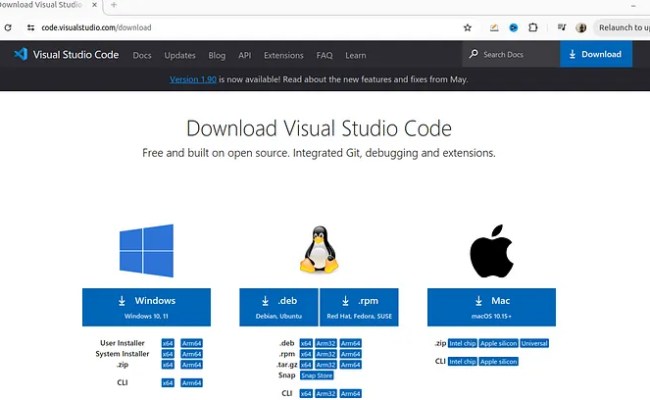Open the browser profile avatar
Screen dimensions: 650x400
[x=581, y=28]
